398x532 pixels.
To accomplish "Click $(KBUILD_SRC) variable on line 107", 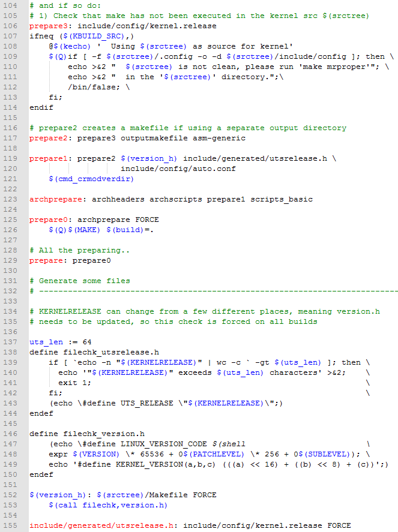I will coord(94,36).
